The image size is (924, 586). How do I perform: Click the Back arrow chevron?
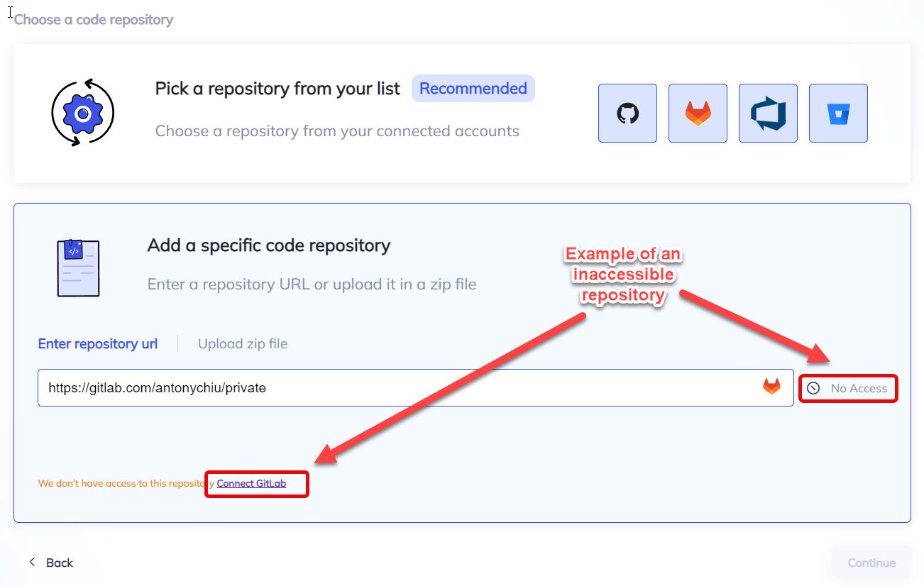(x=32, y=562)
